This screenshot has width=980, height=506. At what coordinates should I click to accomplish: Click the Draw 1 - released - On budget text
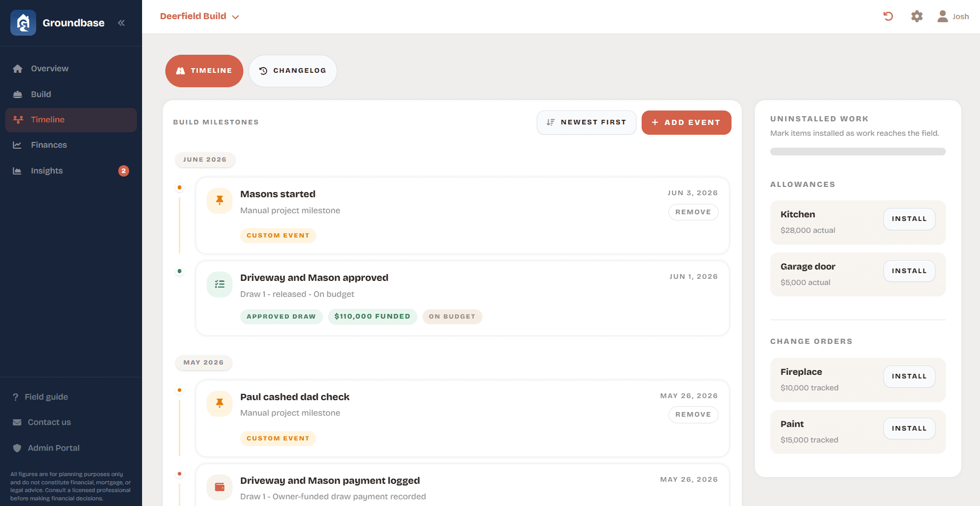pyautogui.click(x=297, y=294)
